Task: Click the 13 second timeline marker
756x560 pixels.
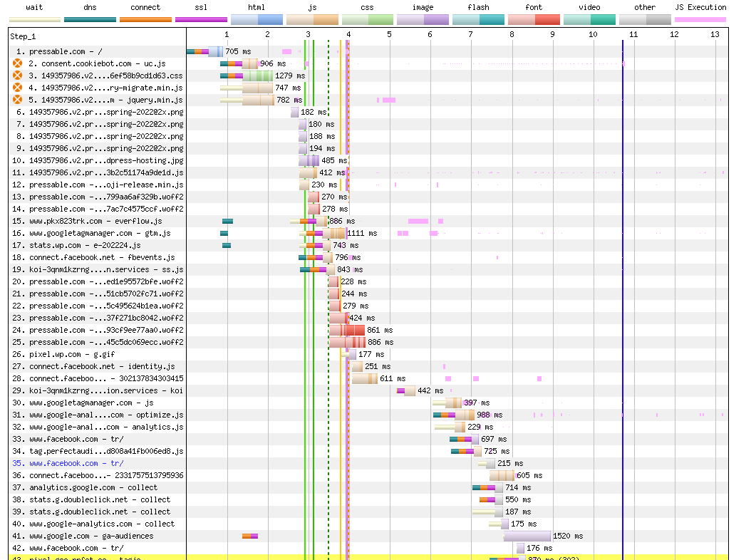Action: tap(715, 34)
